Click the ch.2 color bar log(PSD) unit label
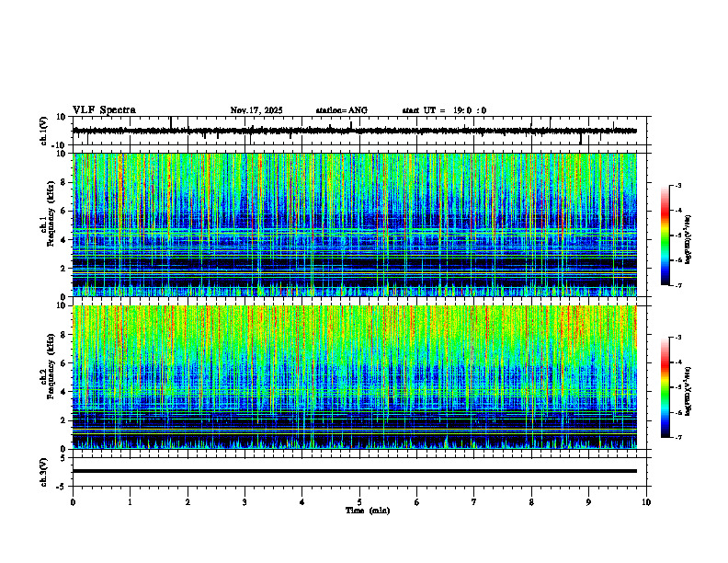728x563 pixels. click(688, 391)
